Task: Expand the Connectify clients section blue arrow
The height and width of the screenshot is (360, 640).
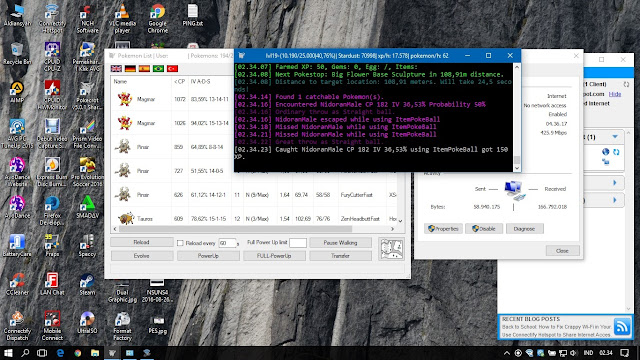Action: pos(615,136)
